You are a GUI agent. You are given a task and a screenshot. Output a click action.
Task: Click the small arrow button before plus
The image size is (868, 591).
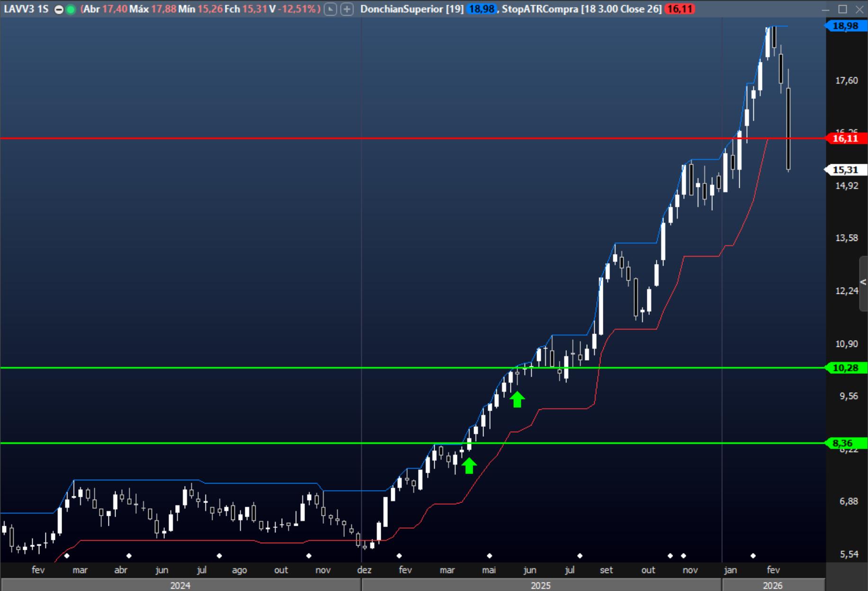point(331,9)
